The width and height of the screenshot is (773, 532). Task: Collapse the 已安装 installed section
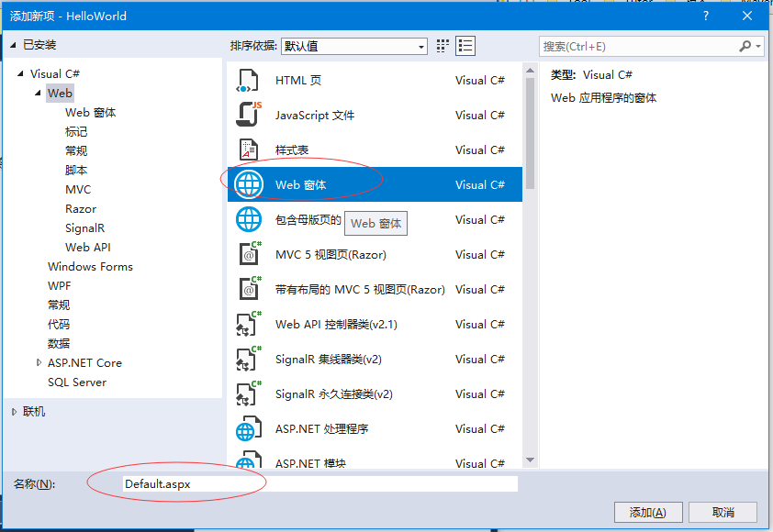click(x=14, y=44)
